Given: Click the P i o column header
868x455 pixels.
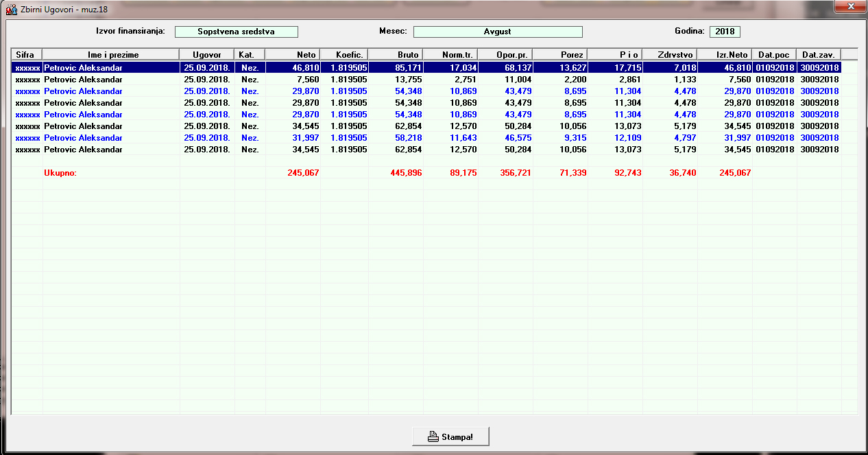Looking at the screenshot, I should [615, 54].
